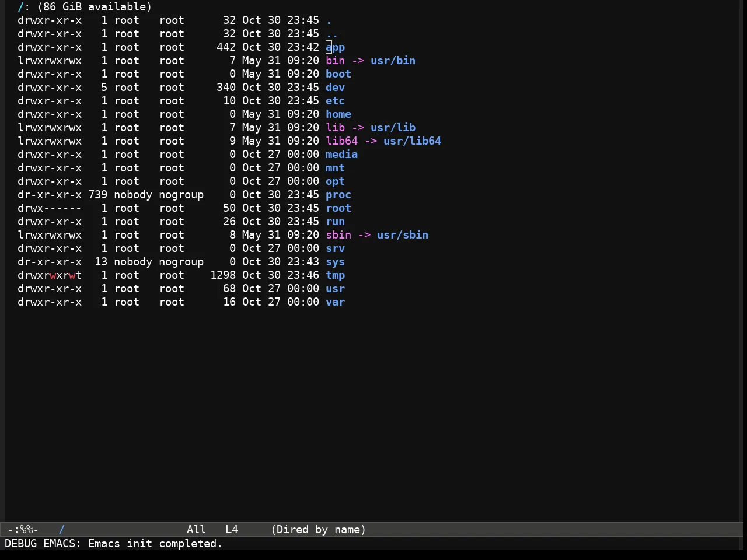Click the usr/lib symlink target

(393, 128)
